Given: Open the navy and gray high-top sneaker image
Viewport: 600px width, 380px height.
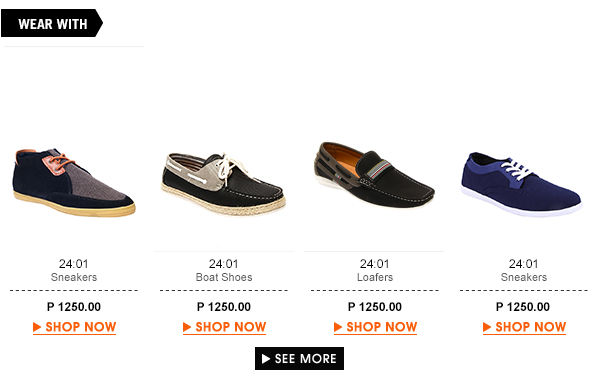Looking at the screenshot, I should click(74, 182).
